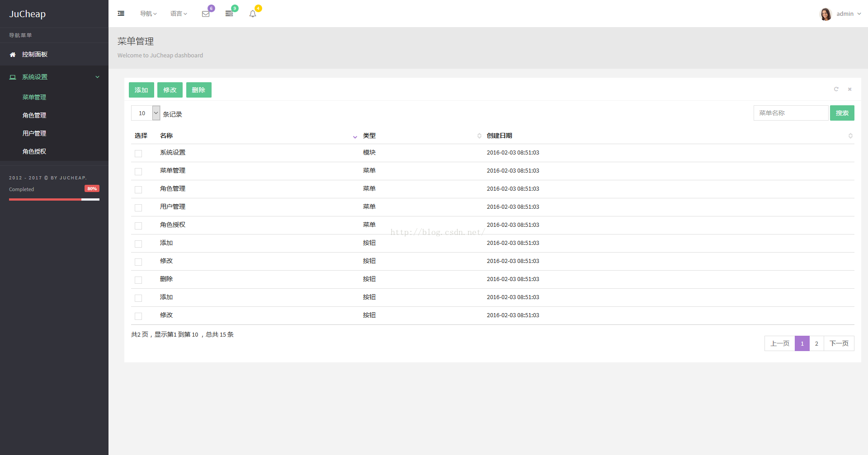Sort by 类型 column sort arrows
Image resolution: width=868 pixels, height=455 pixels.
[x=479, y=136]
